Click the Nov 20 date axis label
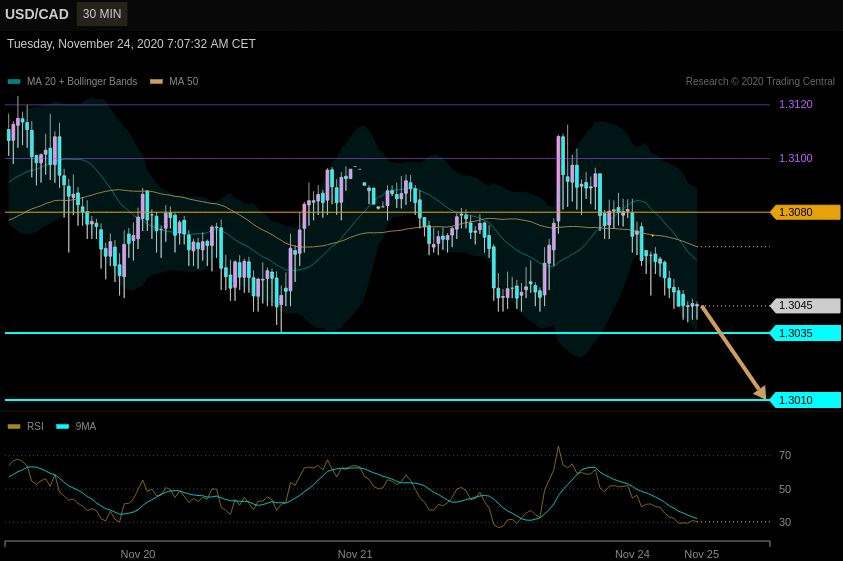Image resolution: width=843 pixels, height=561 pixels. tap(138, 554)
